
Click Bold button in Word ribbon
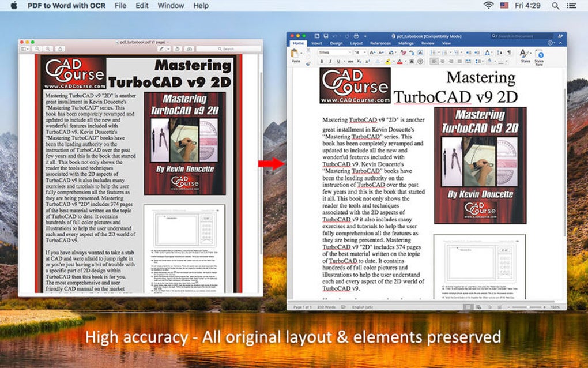322,61
